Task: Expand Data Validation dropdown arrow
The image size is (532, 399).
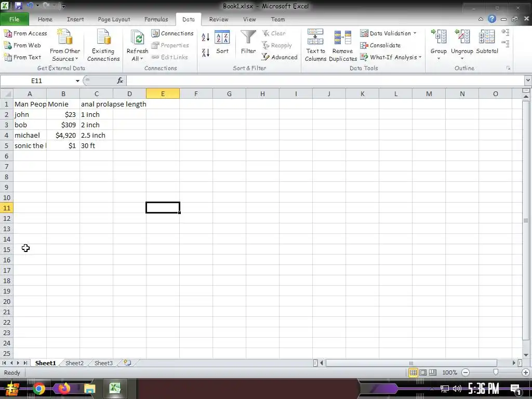Action: click(415, 33)
